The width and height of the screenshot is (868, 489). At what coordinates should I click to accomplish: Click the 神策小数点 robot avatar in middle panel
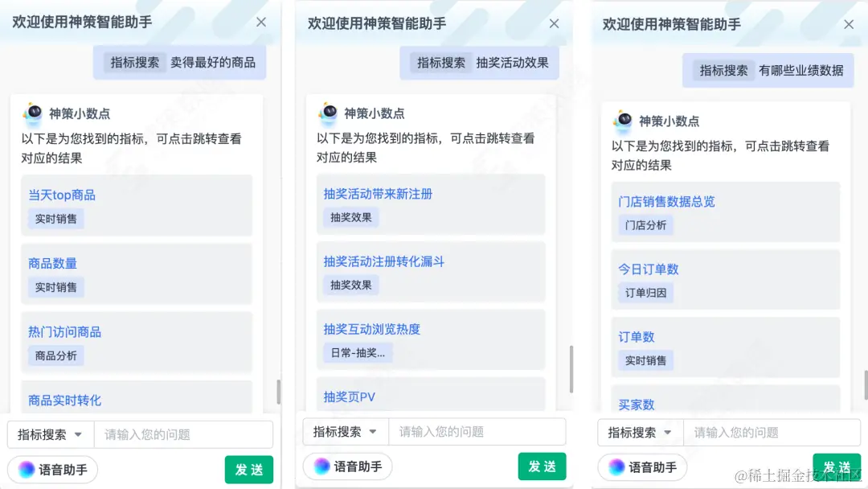coord(328,113)
